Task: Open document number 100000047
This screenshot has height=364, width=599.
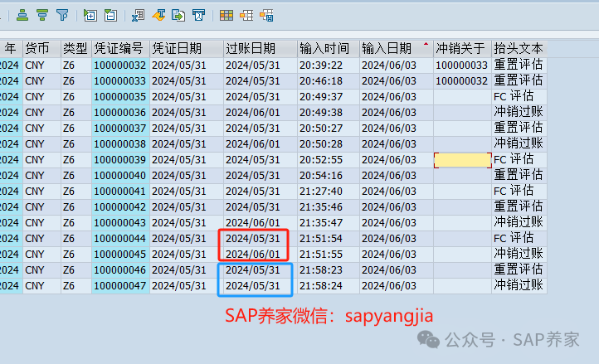Action: pyautogui.click(x=120, y=286)
